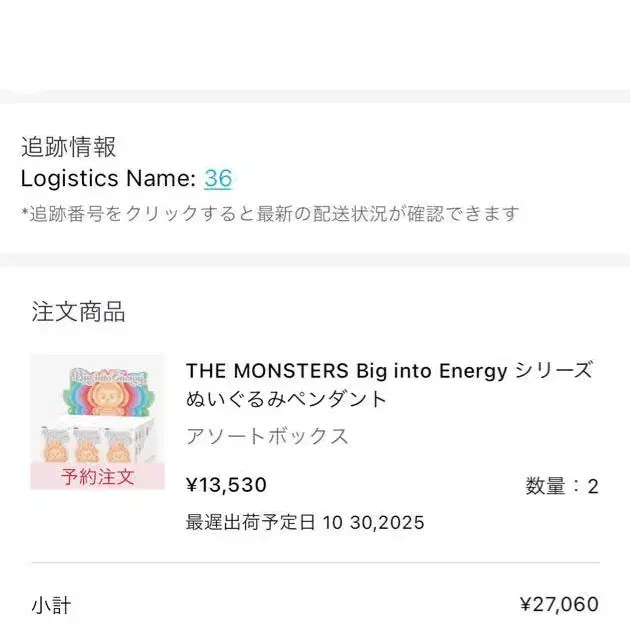Tap the pink 予約注文 pre-order badge
Image resolution: width=630 pixels, height=630 pixels.
pos(97,476)
